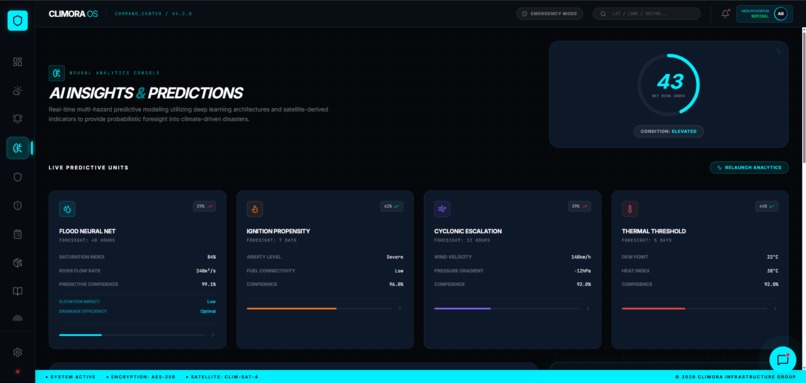Click the Drainage Efficiency Optimal value
Screen dimensions: 806x383
click(x=208, y=312)
